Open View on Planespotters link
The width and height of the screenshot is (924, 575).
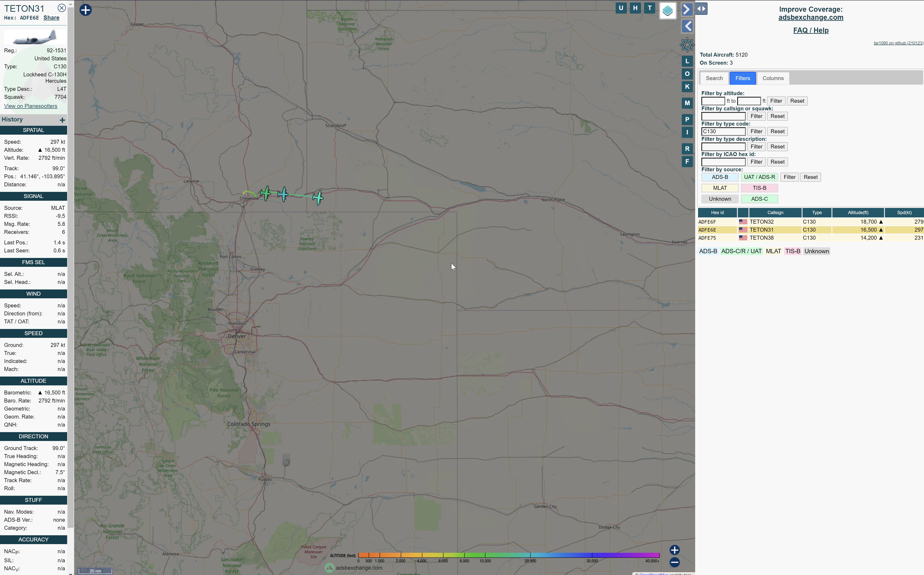30,106
